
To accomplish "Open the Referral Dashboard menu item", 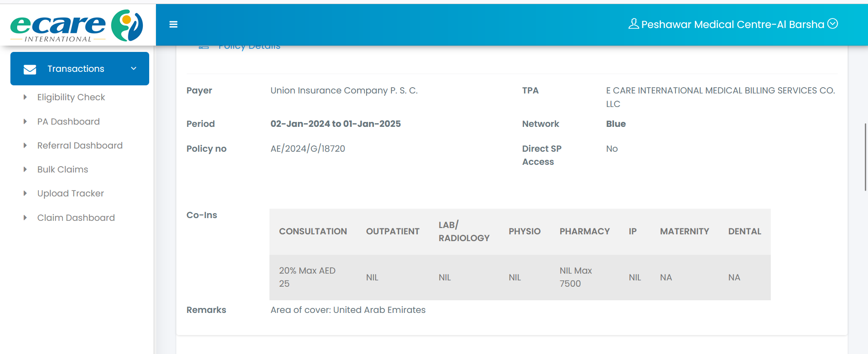I will 80,145.
